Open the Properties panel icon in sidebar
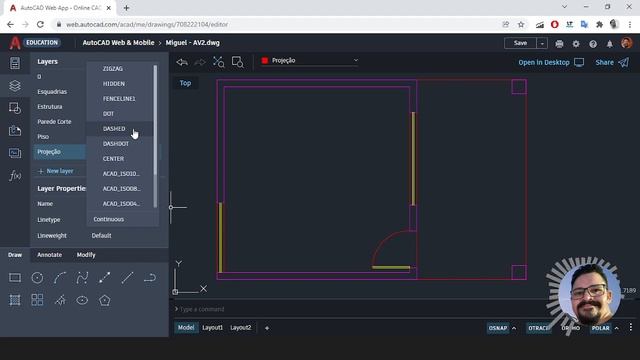 point(15,63)
